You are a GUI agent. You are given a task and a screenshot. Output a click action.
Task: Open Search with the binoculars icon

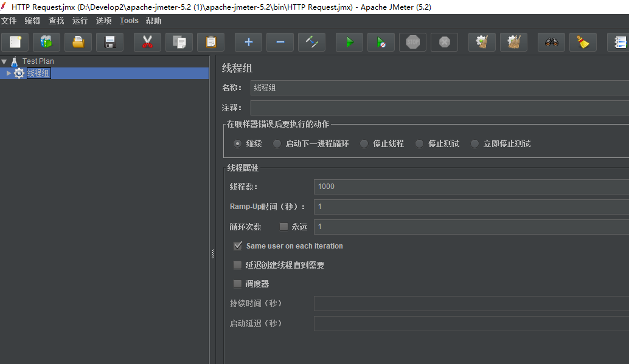pyautogui.click(x=551, y=42)
